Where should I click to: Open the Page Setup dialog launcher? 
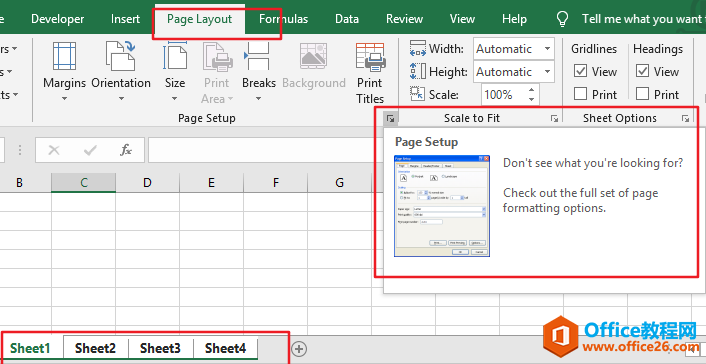point(390,118)
